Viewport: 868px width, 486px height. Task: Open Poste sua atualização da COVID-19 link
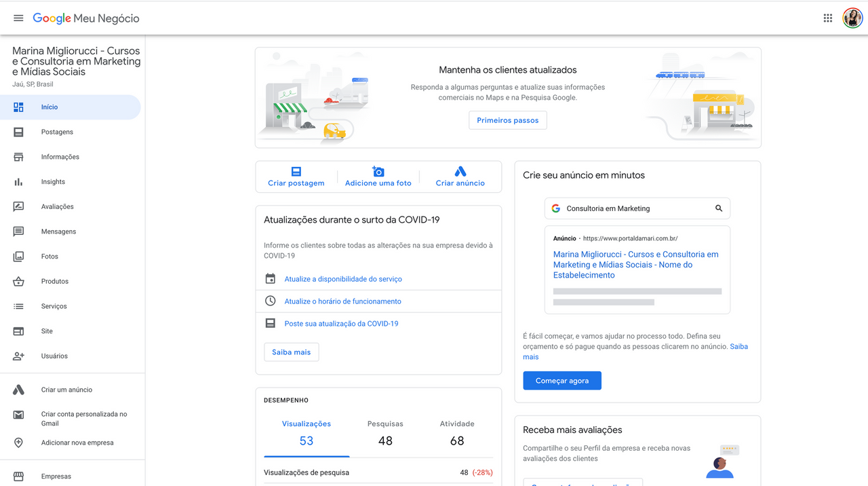point(342,324)
